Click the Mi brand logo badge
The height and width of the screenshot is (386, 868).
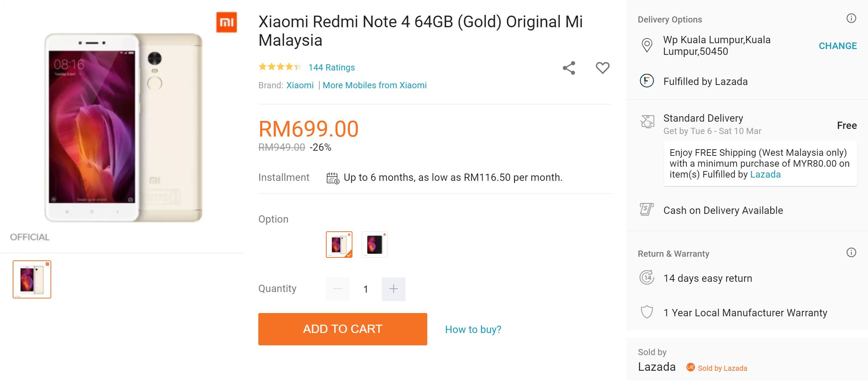click(226, 23)
